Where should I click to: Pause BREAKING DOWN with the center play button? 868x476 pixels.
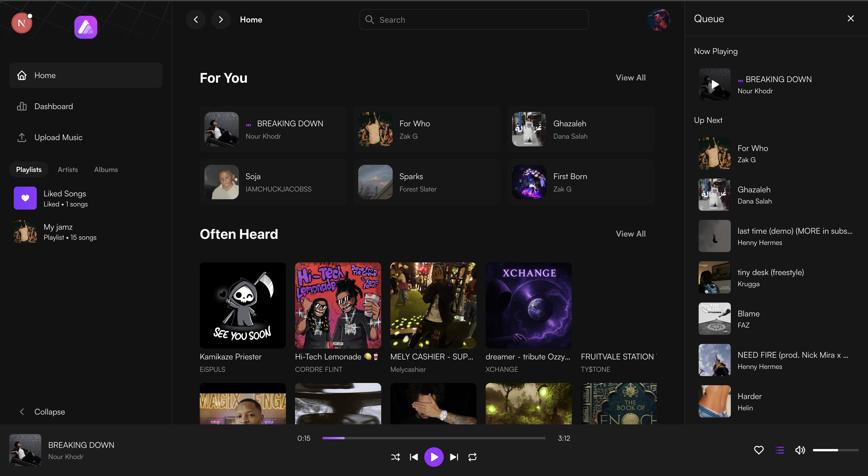click(x=434, y=457)
